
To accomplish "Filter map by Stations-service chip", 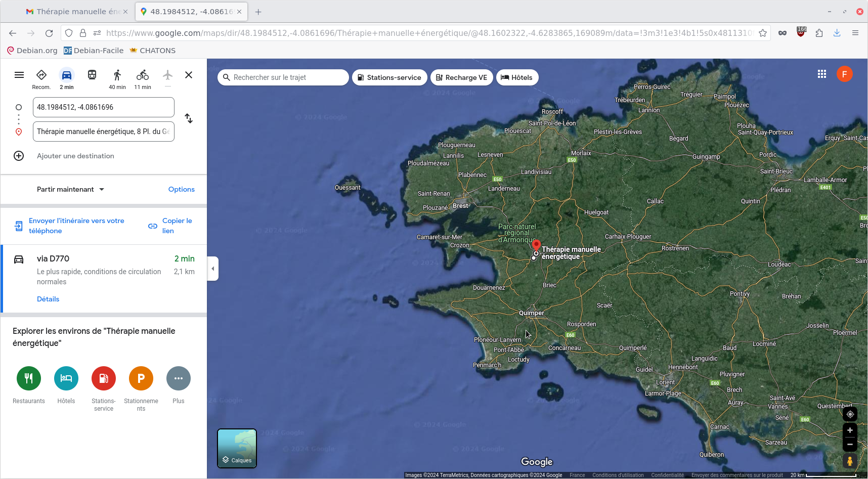I will tap(389, 77).
